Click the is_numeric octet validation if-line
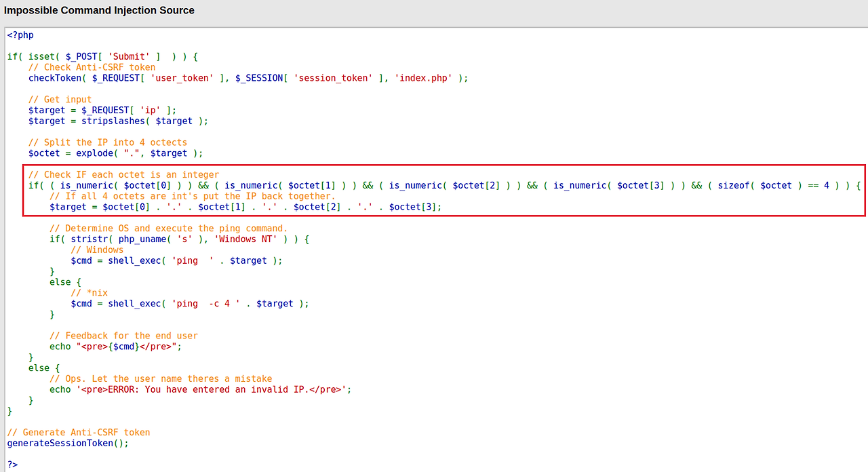This screenshot has width=868, height=472. 444,185
